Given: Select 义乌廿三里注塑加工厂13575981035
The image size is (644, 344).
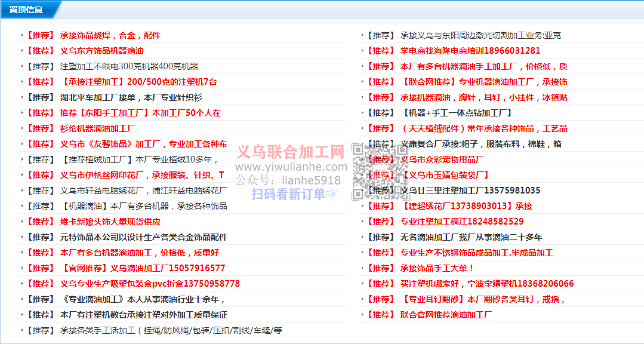Looking at the screenshot, I should click(470, 191).
